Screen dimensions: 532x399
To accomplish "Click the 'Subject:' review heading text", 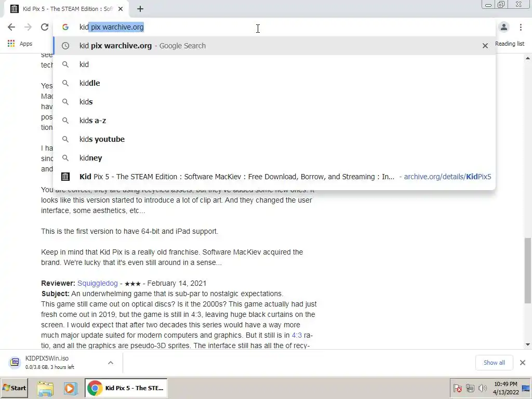I will coord(55,294).
